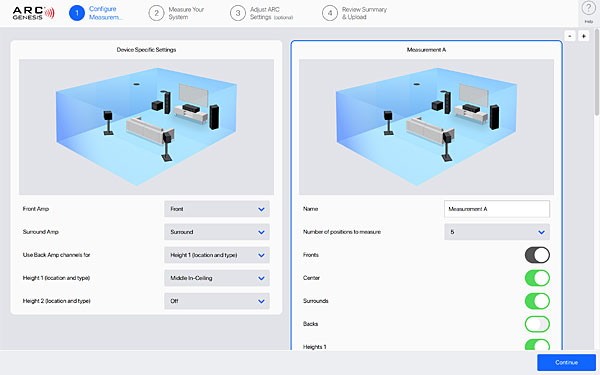The width and height of the screenshot is (600, 375).
Task: Expand Height 2 location dropdown set to Off
Action: point(217,301)
